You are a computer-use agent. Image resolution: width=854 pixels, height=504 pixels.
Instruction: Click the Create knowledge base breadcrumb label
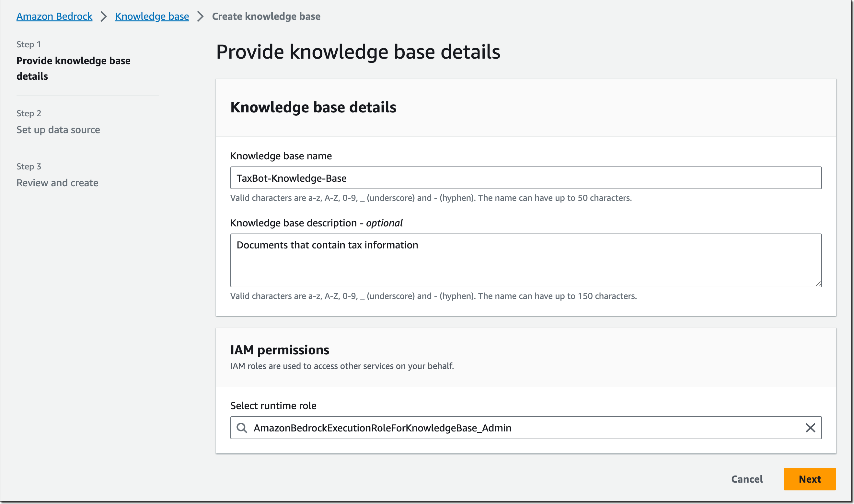pyautogui.click(x=266, y=16)
